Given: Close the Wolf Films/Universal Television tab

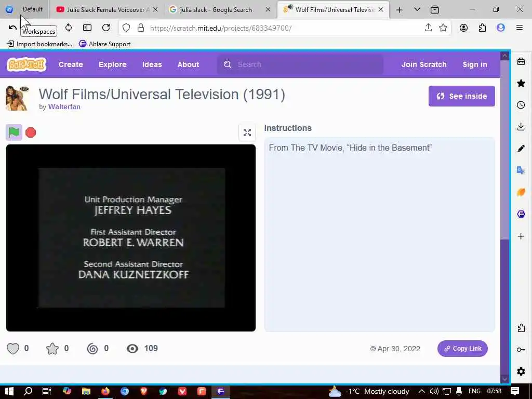Looking at the screenshot, I should 381,9.
